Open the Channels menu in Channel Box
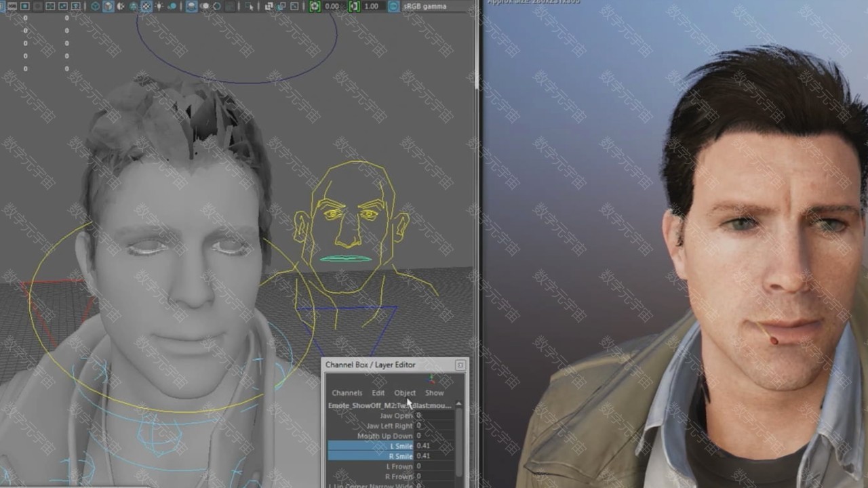This screenshot has height=488, width=868. coord(347,393)
